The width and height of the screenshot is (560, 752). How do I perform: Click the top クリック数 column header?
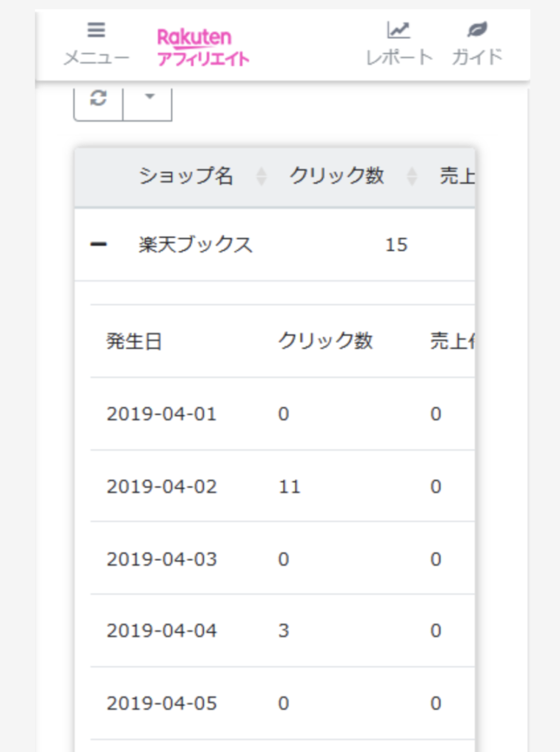337,176
